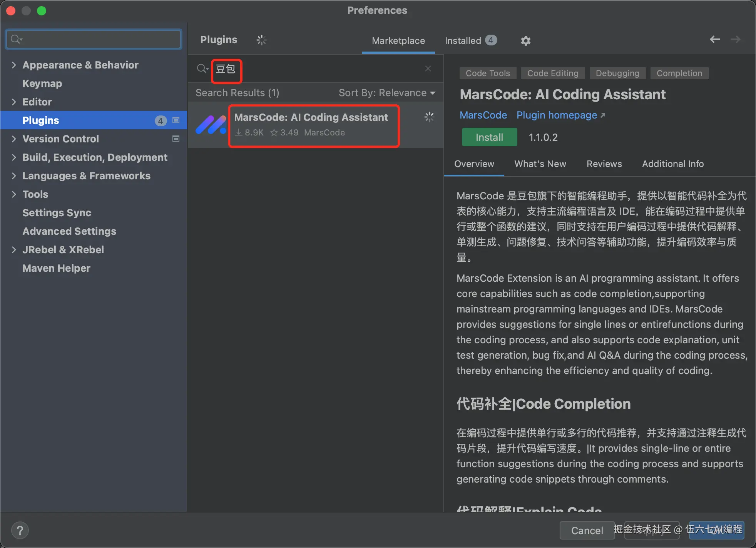Click the MarsCode plugin logo icon
Viewport: 756px width, 548px height.
[211, 125]
